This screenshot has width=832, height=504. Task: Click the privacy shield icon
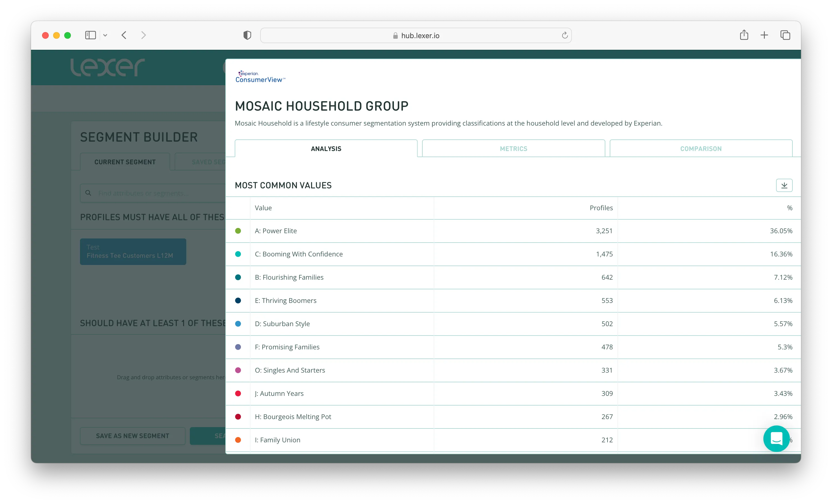click(247, 35)
